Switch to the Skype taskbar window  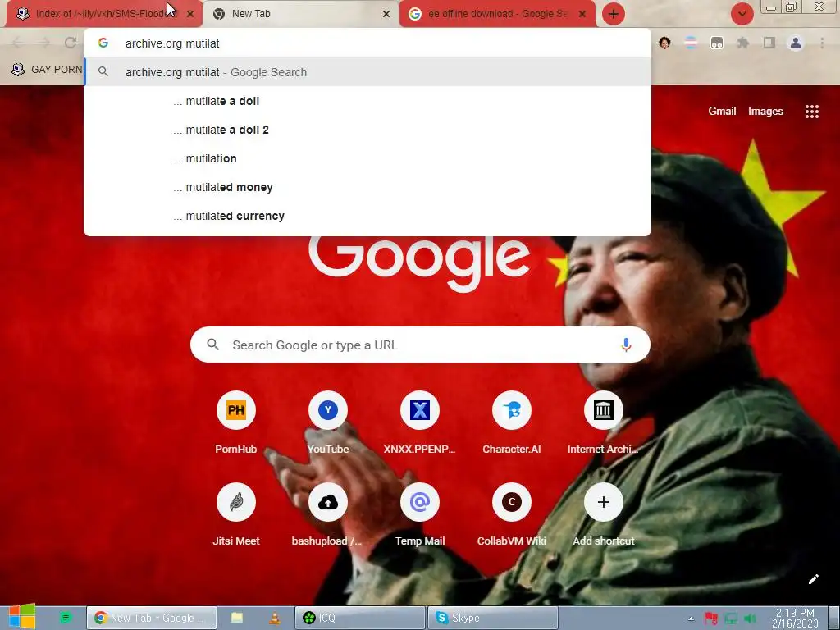[x=493, y=618]
